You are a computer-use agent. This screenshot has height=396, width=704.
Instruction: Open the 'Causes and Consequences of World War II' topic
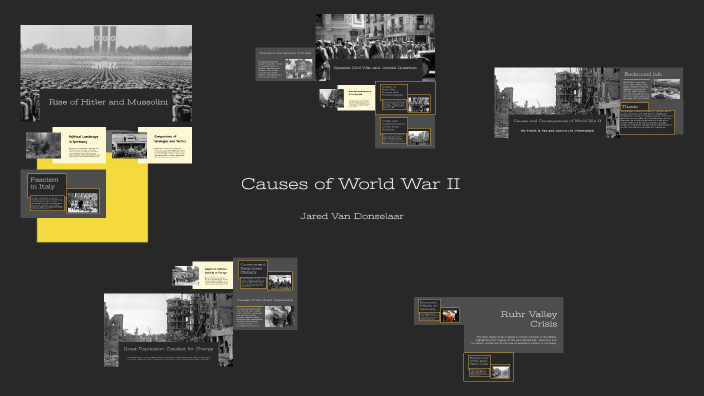point(557,103)
